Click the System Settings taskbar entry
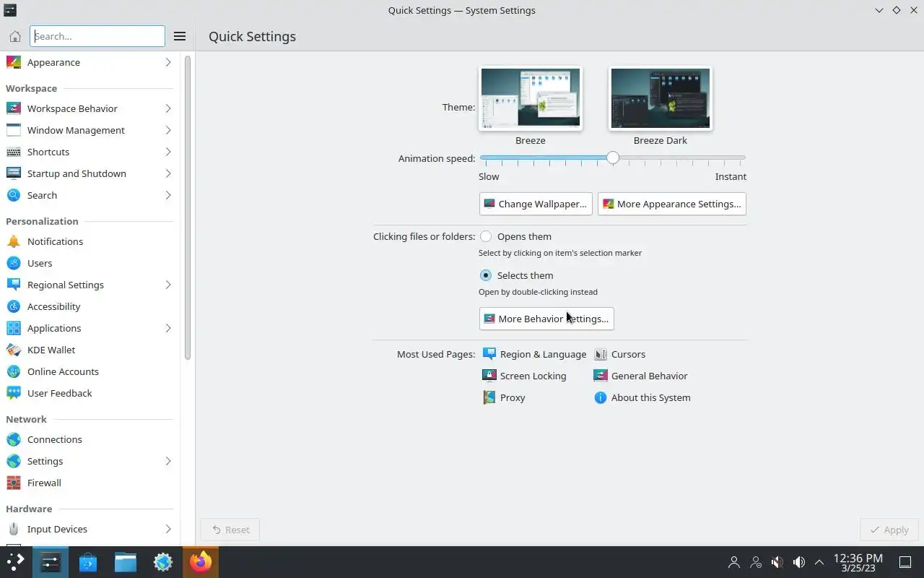 [x=51, y=562]
